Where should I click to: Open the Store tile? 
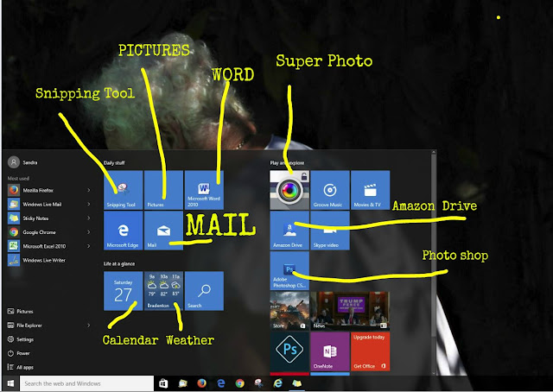(x=289, y=311)
